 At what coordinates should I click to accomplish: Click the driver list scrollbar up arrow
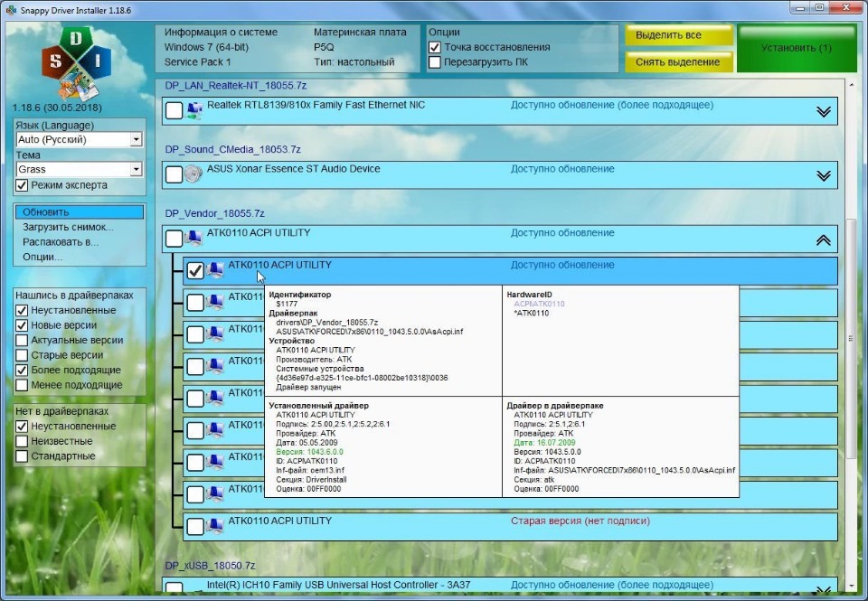point(852,85)
